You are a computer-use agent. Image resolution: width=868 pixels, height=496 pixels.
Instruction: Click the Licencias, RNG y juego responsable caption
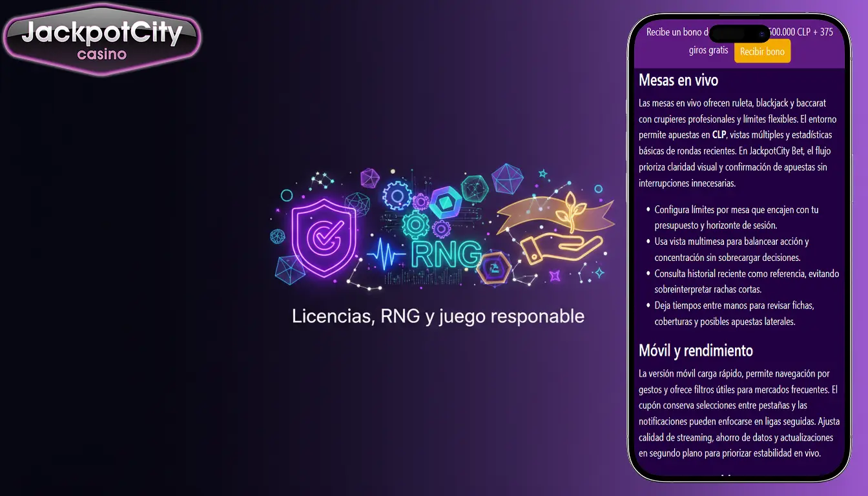(x=438, y=316)
